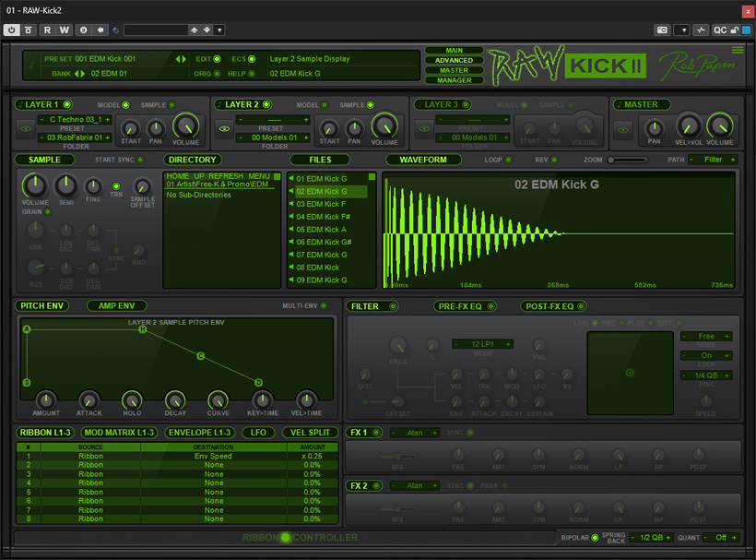
Task: Click the Pitch Env Amount knob
Action: click(x=46, y=399)
